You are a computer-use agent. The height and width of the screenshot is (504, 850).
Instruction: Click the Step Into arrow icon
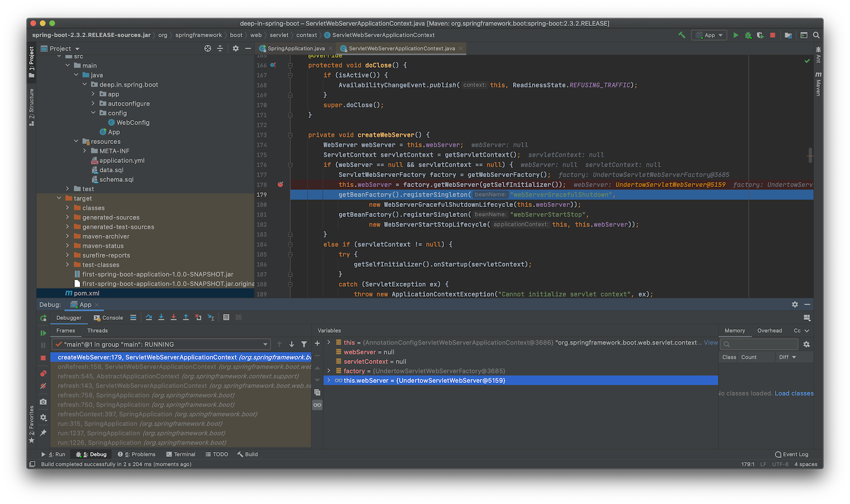pyautogui.click(x=161, y=318)
